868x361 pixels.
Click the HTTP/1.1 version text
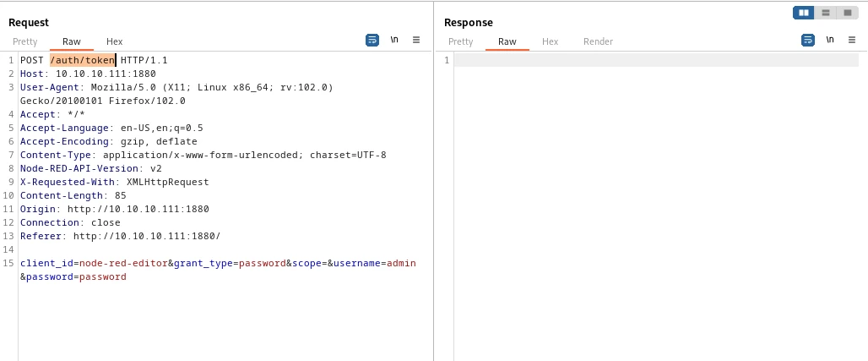[x=144, y=60]
